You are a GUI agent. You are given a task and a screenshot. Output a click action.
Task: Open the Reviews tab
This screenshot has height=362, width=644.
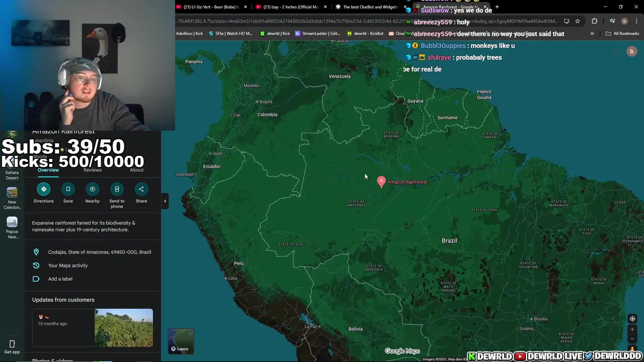(x=93, y=170)
